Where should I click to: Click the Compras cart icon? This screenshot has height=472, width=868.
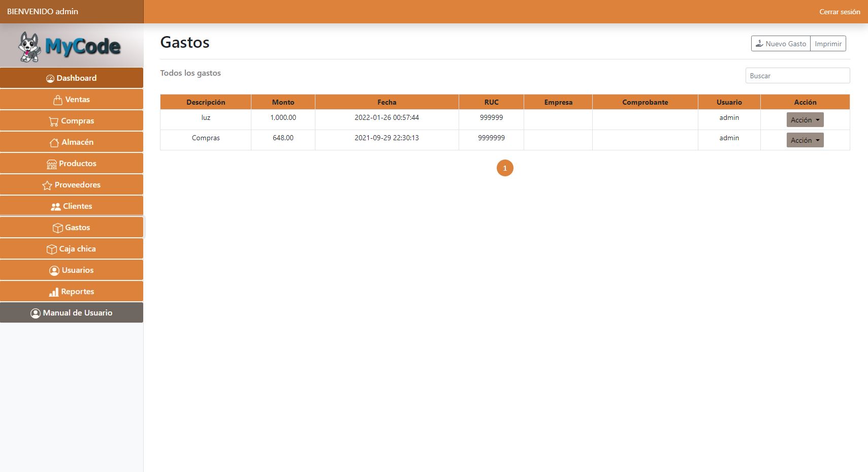pos(53,121)
